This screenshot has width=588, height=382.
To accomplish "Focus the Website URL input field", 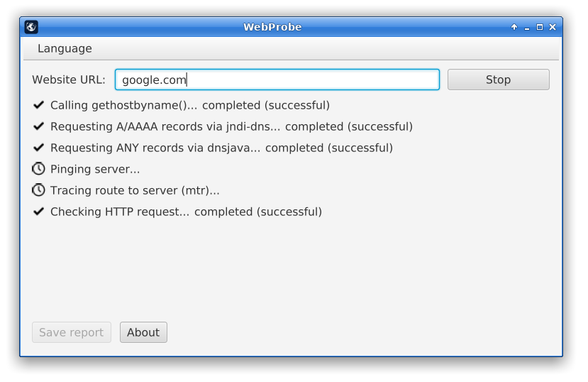I will [277, 80].
